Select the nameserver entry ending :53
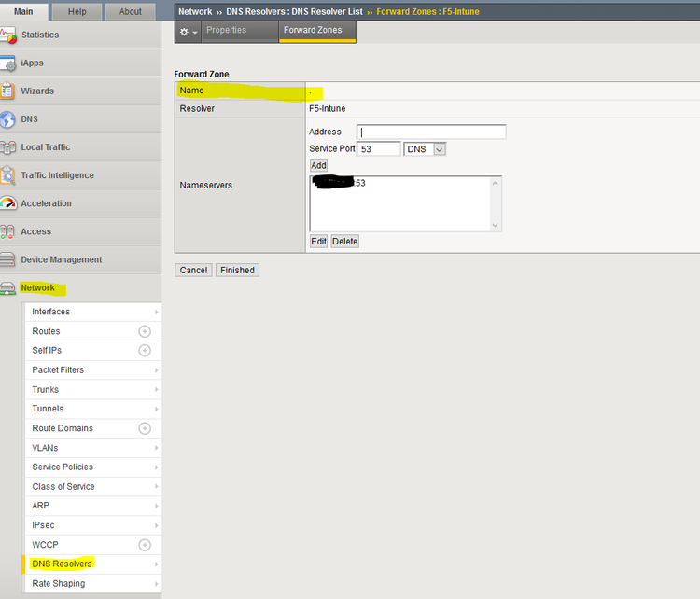 tap(340, 183)
